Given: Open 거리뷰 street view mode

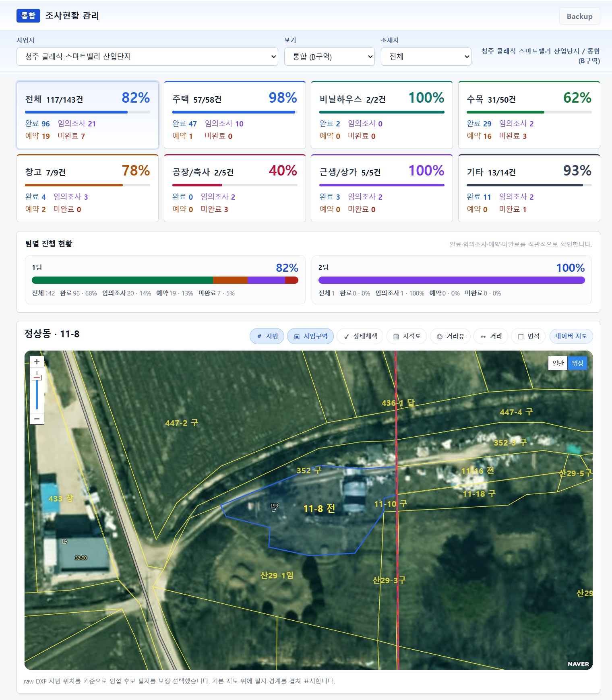Looking at the screenshot, I should [x=451, y=336].
